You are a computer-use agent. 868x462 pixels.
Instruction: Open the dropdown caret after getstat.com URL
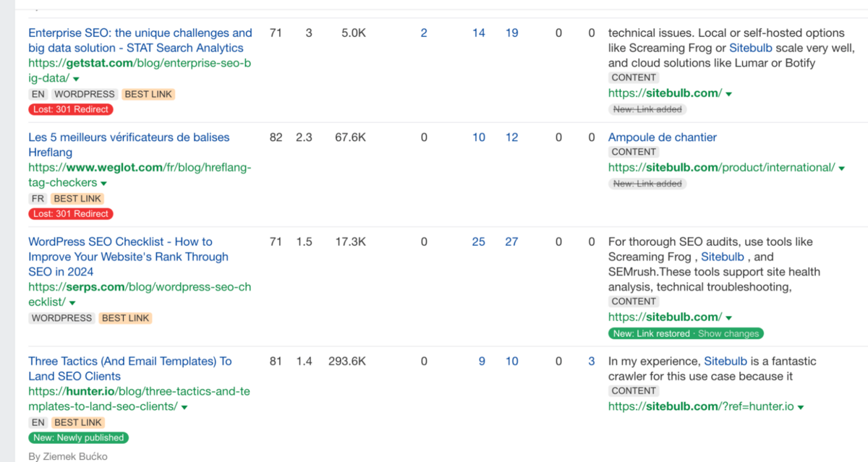click(x=77, y=79)
